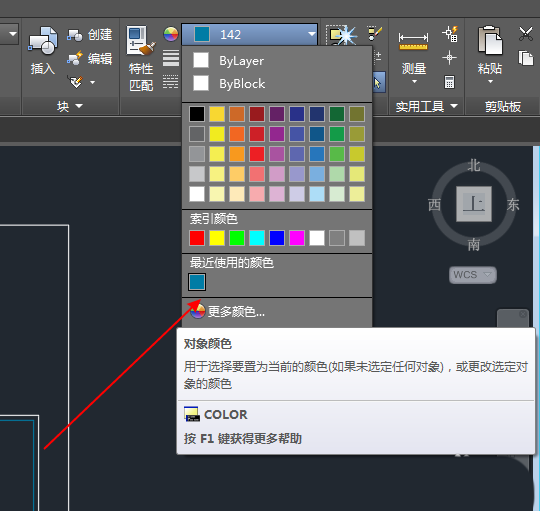The image size is (540, 511).
Task: Rotate view to North (北) on ViewCube
Action: pos(474,166)
